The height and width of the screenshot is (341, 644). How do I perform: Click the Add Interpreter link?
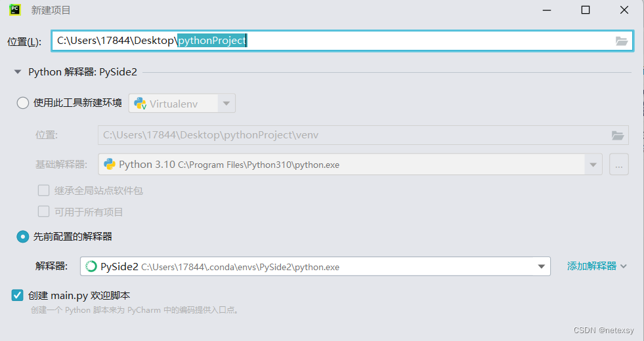pos(597,266)
